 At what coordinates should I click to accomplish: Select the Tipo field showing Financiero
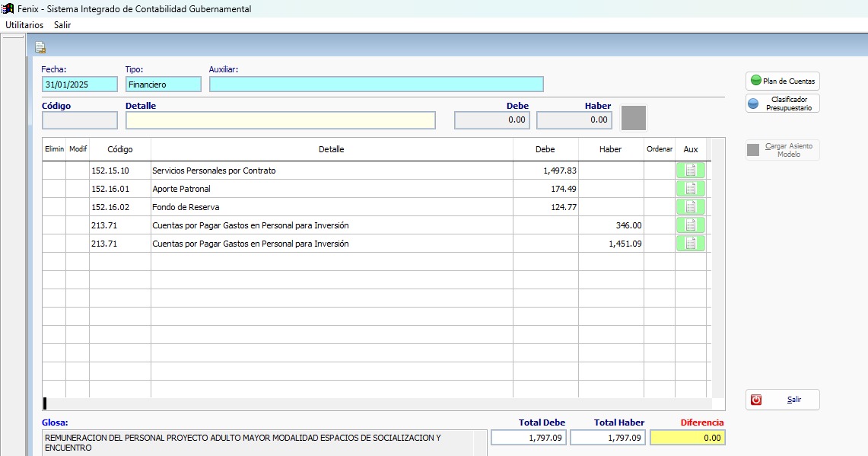click(x=163, y=85)
